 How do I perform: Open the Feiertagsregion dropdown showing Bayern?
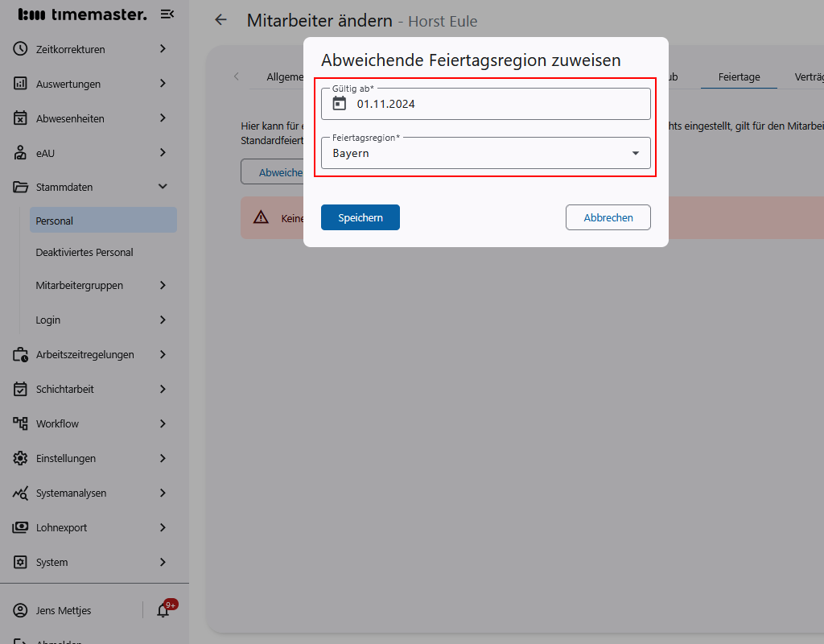click(485, 153)
